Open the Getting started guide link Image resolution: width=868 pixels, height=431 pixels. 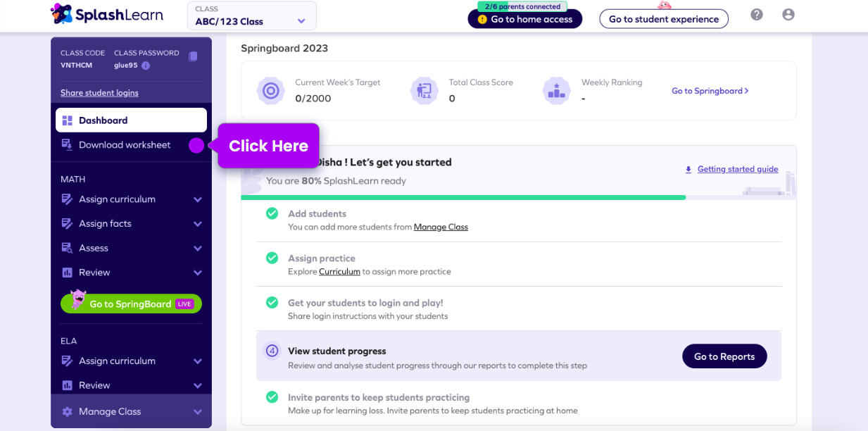pos(737,169)
